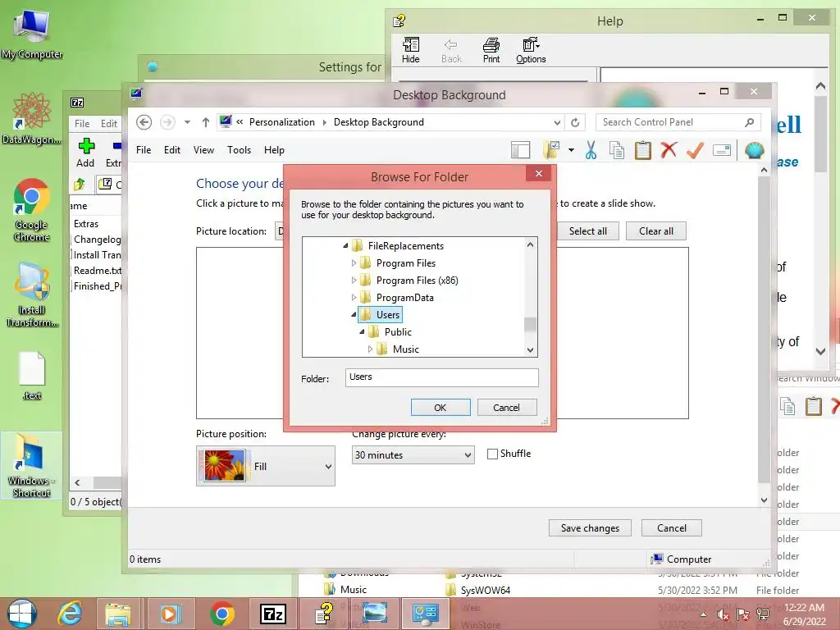This screenshot has height=630, width=840.
Task: Click the orange checkmark Properties toolbar icon
Action: pyautogui.click(x=695, y=151)
